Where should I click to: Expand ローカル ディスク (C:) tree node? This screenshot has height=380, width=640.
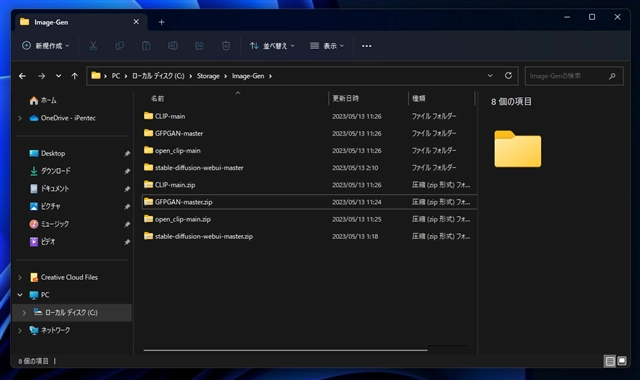(24, 313)
